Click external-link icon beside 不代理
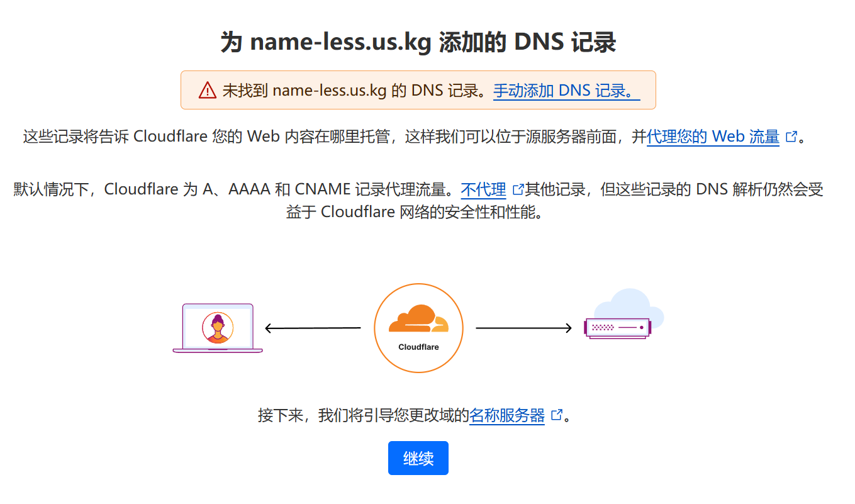This screenshot has width=855, height=504. click(518, 189)
